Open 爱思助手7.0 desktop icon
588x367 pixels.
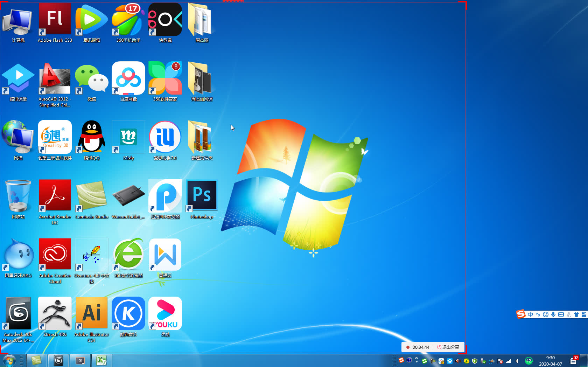(x=165, y=140)
